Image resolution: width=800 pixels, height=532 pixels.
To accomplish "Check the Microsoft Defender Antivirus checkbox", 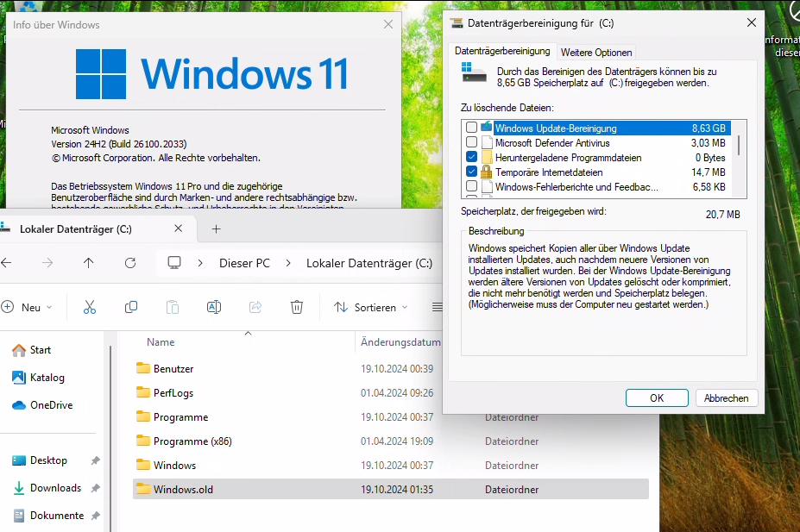I will (x=472, y=142).
